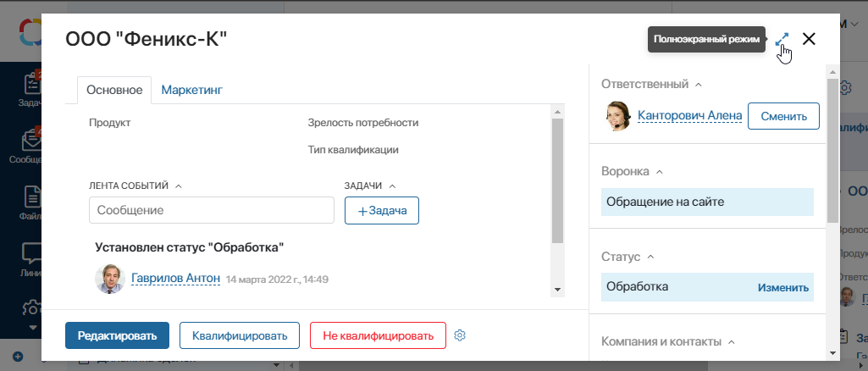
Task: Click plus icon at bottom-left corner
Action: coord(18,356)
